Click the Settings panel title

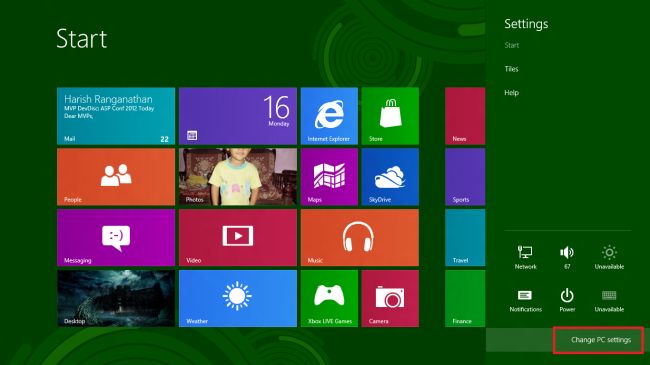tap(526, 24)
